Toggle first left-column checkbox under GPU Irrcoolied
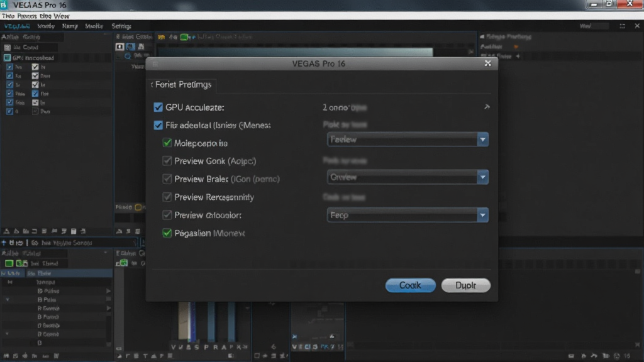 (9, 67)
